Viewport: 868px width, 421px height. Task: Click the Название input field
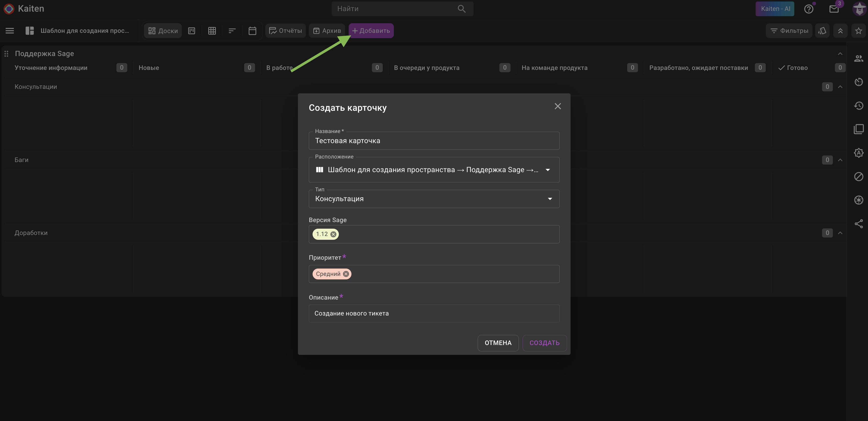434,140
